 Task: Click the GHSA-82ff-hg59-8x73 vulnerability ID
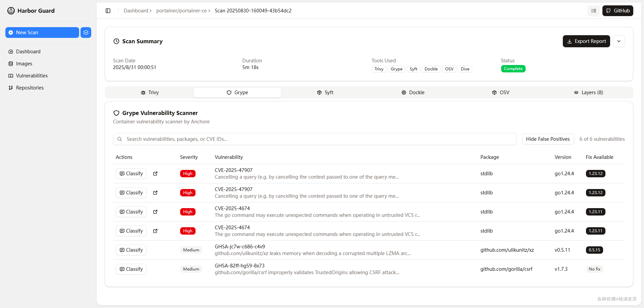click(239, 266)
